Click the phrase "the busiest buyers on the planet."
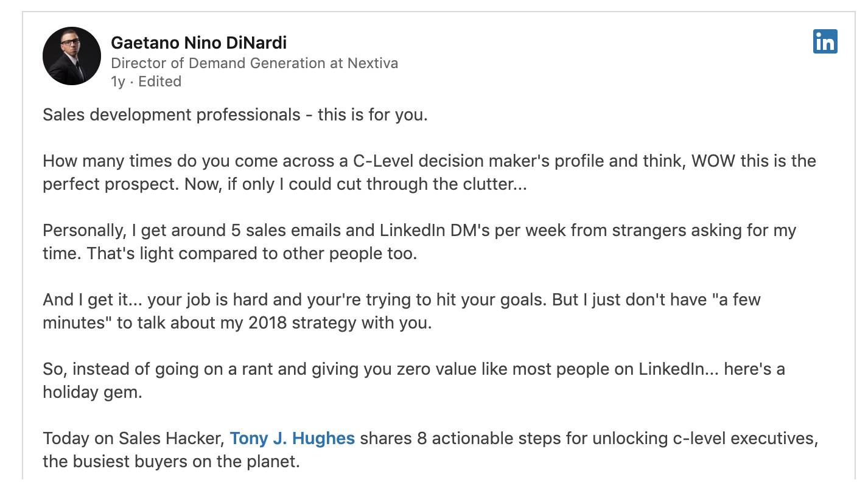The height and width of the screenshot is (494, 868). (x=171, y=462)
